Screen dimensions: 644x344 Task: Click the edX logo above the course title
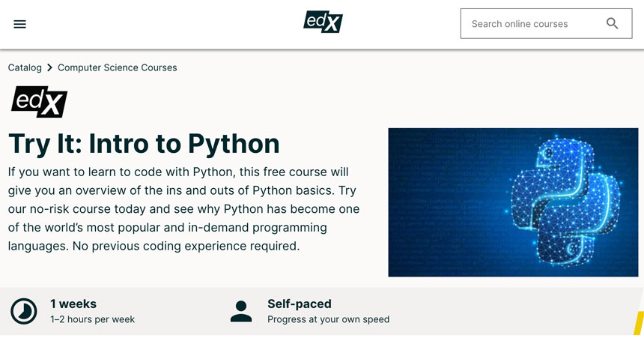pos(39,102)
